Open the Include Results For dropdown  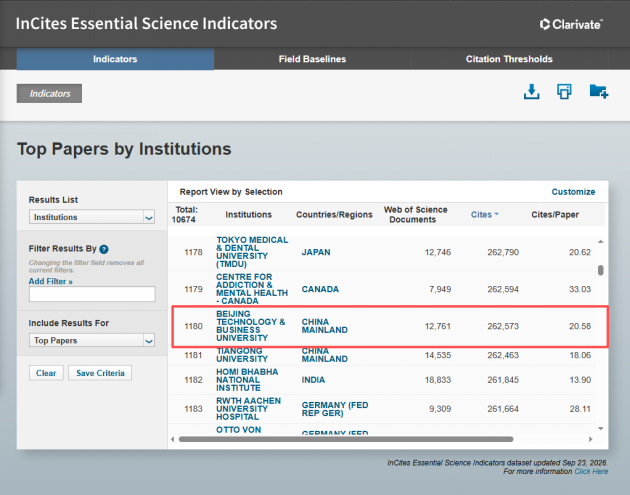pos(92,340)
